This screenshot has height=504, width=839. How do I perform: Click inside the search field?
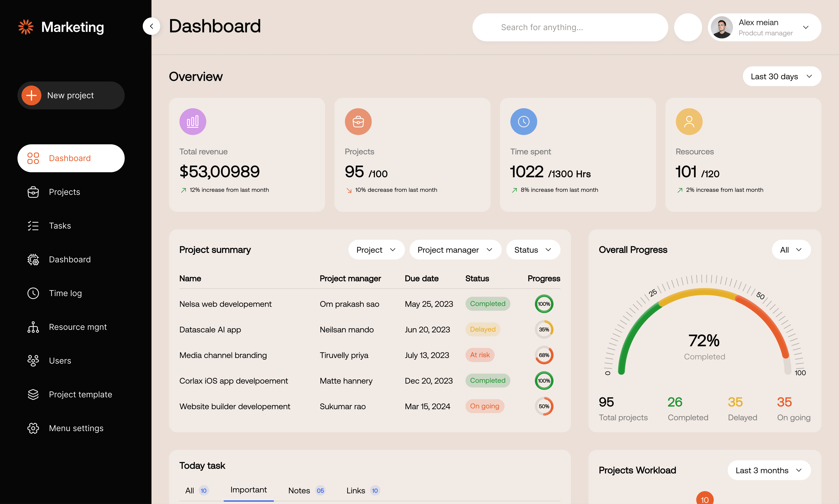click(x=570, y=27)
